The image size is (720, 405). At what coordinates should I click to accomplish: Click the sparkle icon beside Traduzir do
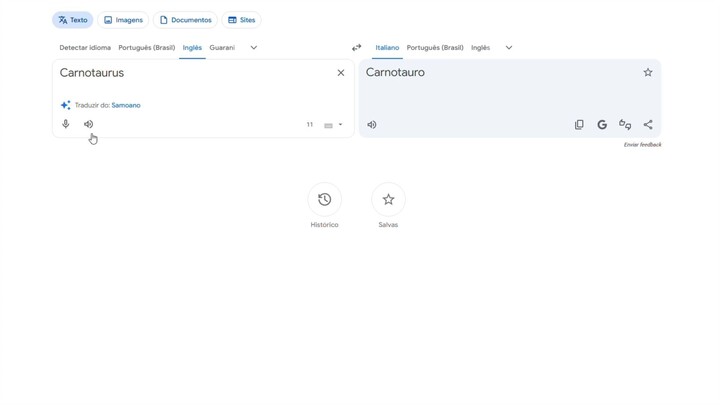coord(66,105)
